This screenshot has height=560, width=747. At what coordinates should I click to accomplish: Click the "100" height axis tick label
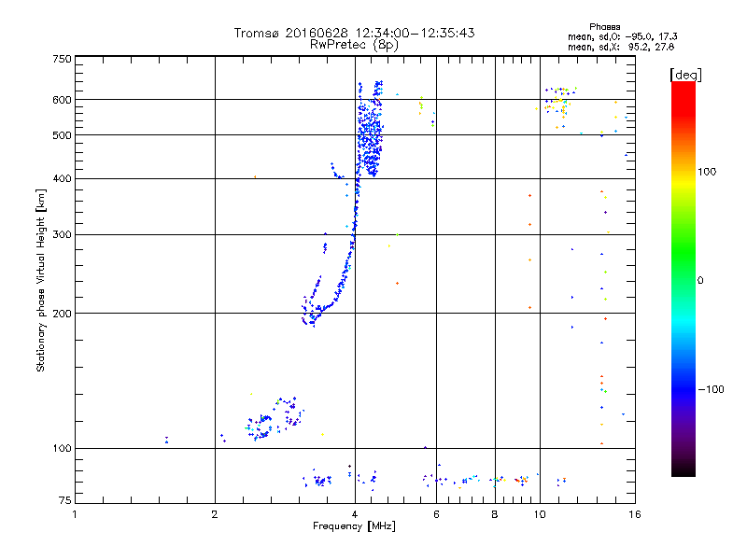(63, 449)
